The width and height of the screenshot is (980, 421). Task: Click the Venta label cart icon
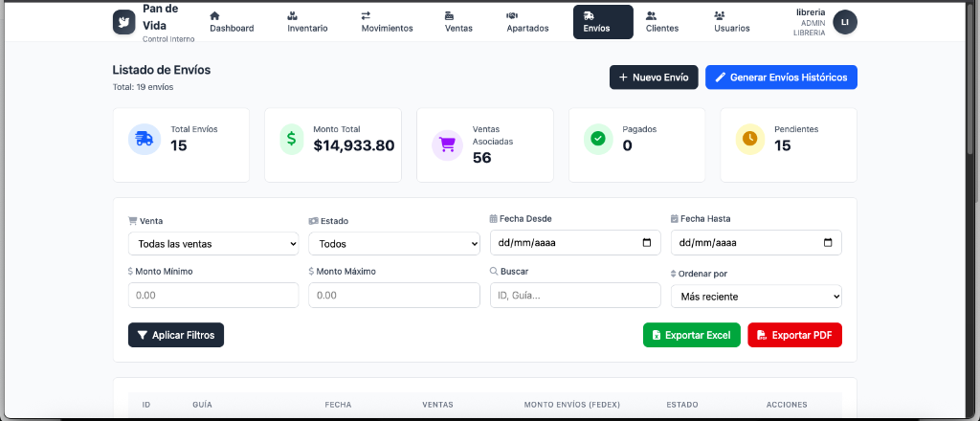132,220
